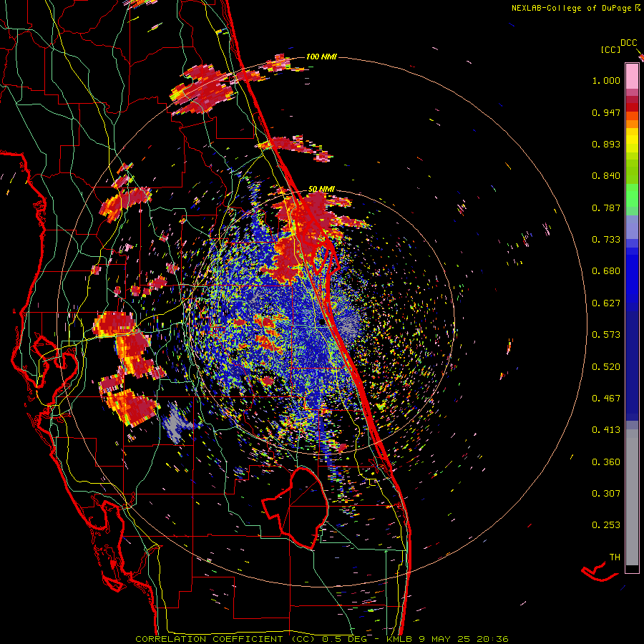Click the 0.840 scale value
This screenshot has height=644, width=644.
[606, 176]
